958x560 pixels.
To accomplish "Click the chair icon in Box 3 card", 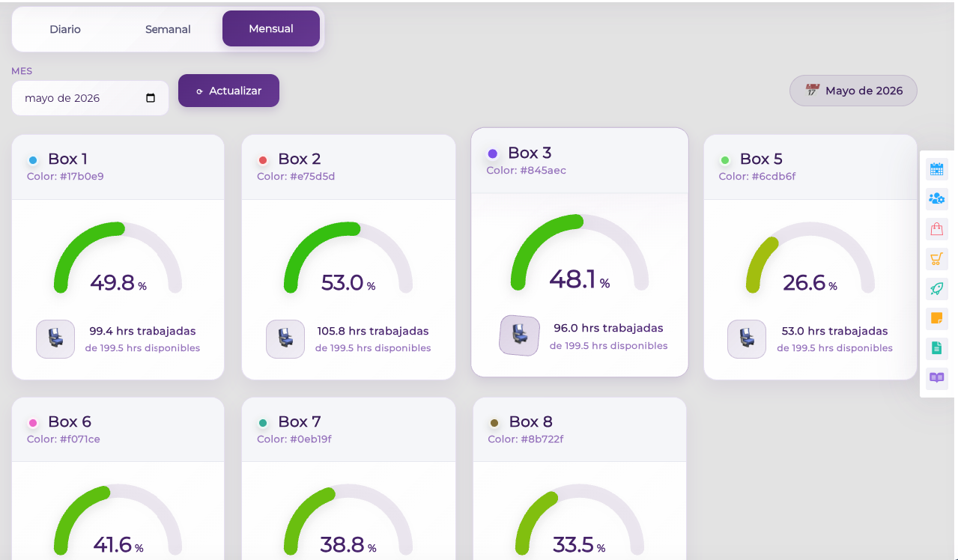I will click(x=519, y=335).
